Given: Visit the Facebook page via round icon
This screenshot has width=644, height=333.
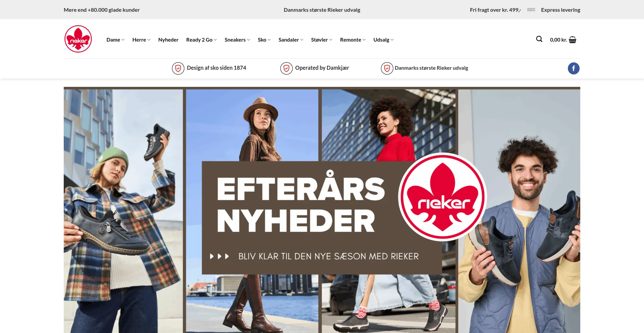Looking at the screenshot, I should point(574,68).
